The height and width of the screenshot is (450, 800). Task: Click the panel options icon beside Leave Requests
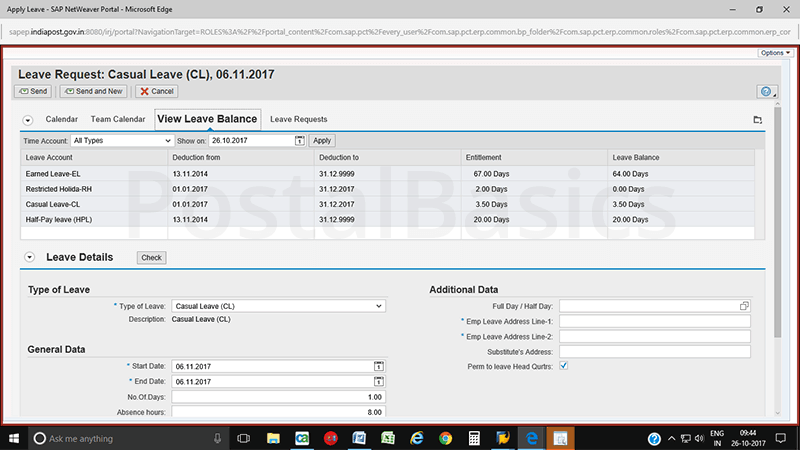[x=757, y=120]
